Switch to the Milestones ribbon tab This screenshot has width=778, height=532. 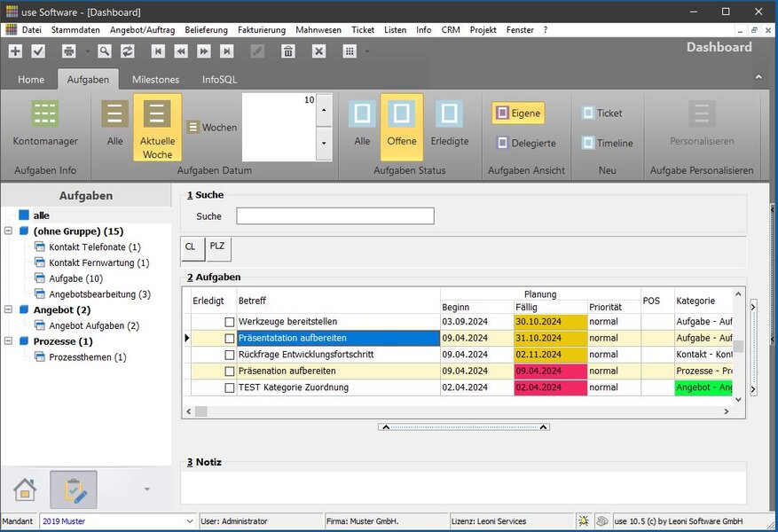[x=155, y=80]
